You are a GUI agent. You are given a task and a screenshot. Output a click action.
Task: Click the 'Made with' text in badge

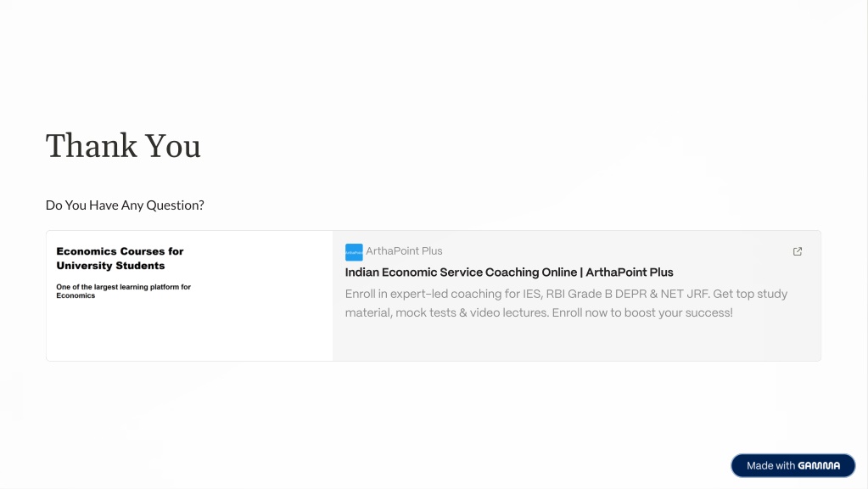770,466
